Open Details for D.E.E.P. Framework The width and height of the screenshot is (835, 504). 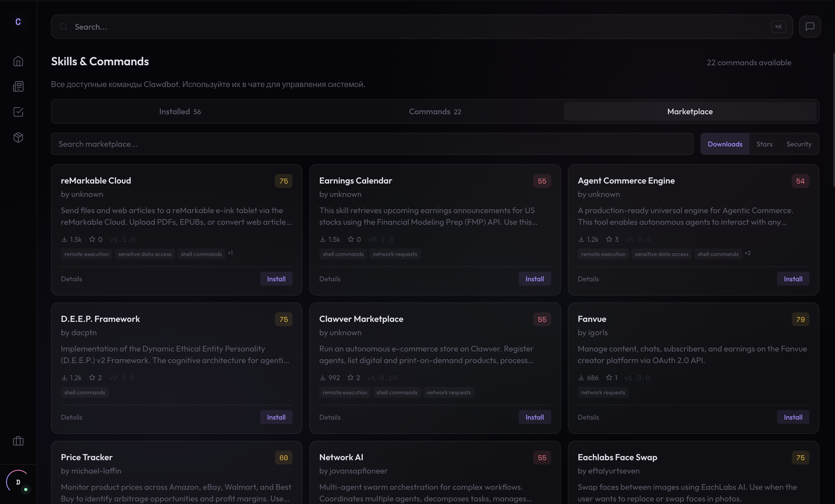coord(72,417)
